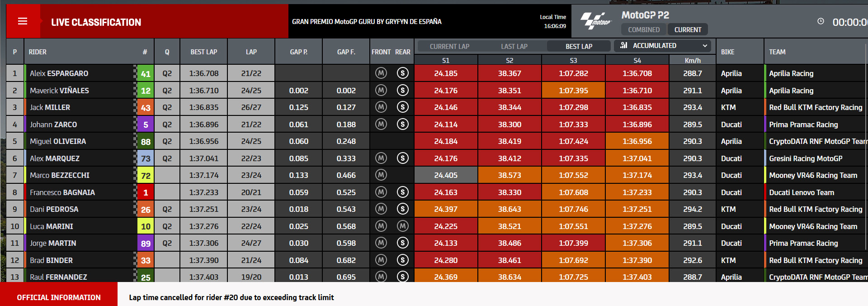
Task: Select the BEST LAP sector tab
Action: 579,46
